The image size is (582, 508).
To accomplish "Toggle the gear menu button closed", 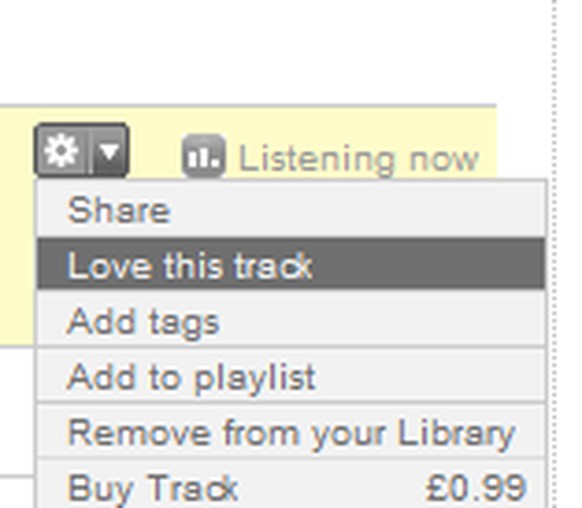I will point(82,151).
